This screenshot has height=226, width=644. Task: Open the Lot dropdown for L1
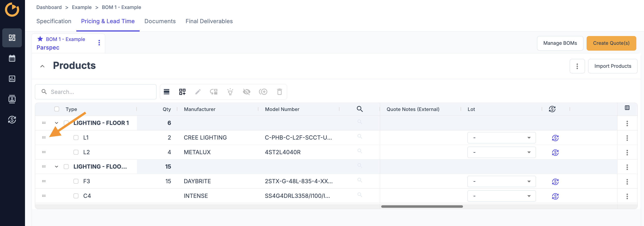[501, 138]
